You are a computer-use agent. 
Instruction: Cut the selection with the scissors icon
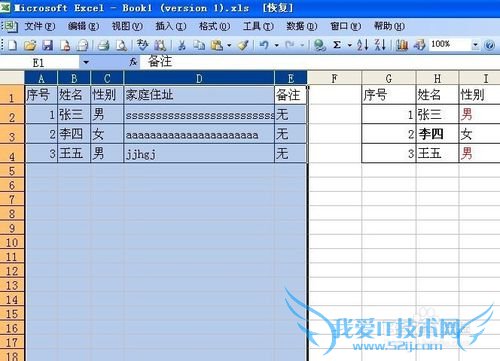tap(182, 45)
